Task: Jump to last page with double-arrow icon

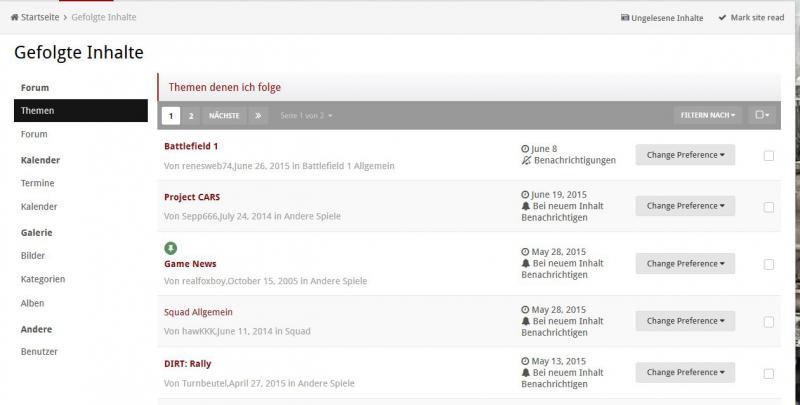Action: pyautogui.click(x=258, y=116)
